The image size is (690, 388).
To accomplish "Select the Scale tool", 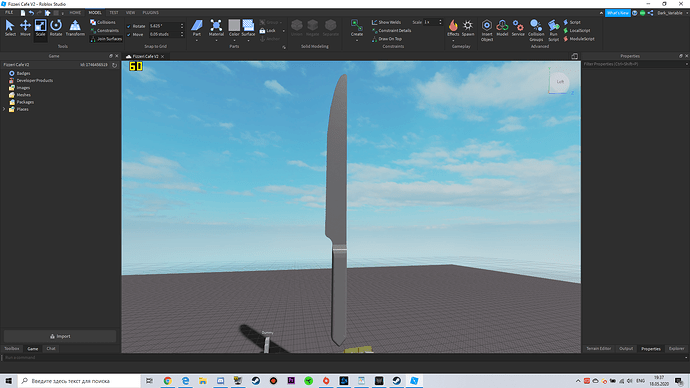I will point(40,28).
